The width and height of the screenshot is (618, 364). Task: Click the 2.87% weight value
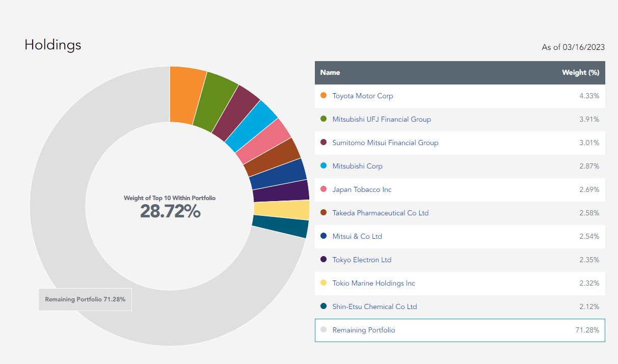coord(589,166)
